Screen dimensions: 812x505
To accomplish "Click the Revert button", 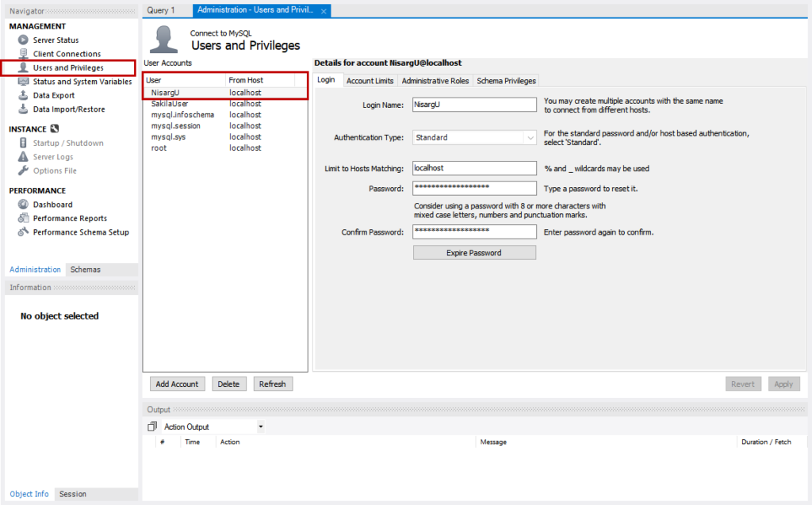I will coord(743,384).
